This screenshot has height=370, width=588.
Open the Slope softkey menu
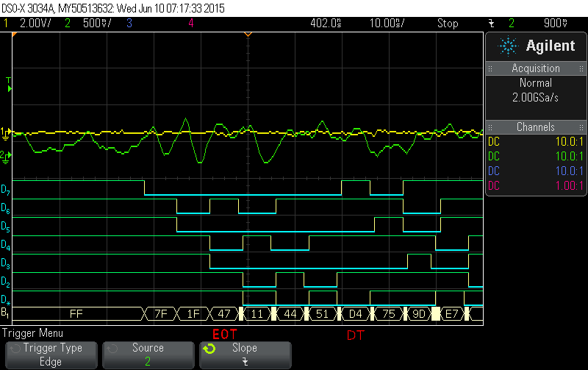[x=244, y=354]
